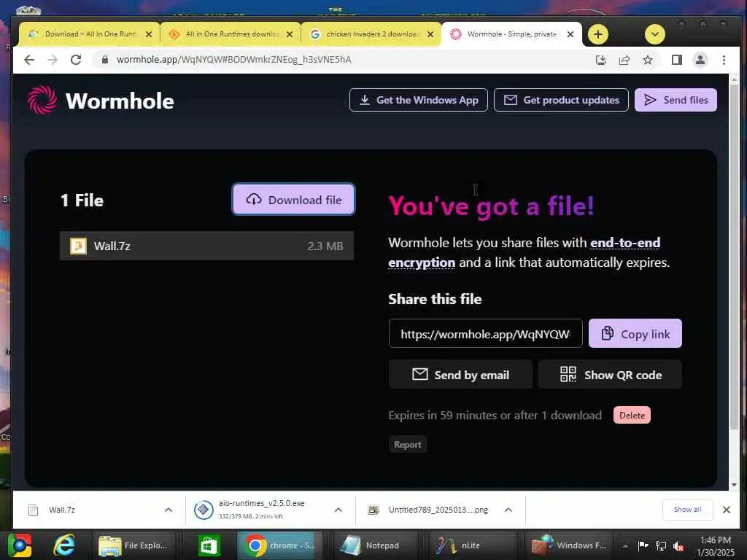Click the Start button on taskbar

tap(19, 545)
